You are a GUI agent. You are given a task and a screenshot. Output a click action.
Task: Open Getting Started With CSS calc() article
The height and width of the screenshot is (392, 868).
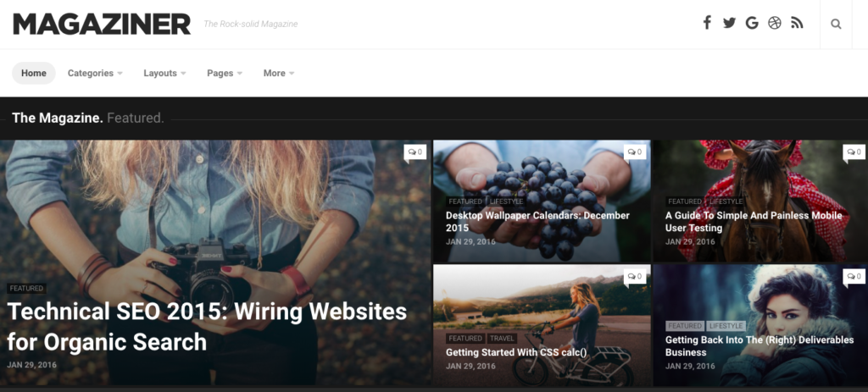click(x=516, y=352)
